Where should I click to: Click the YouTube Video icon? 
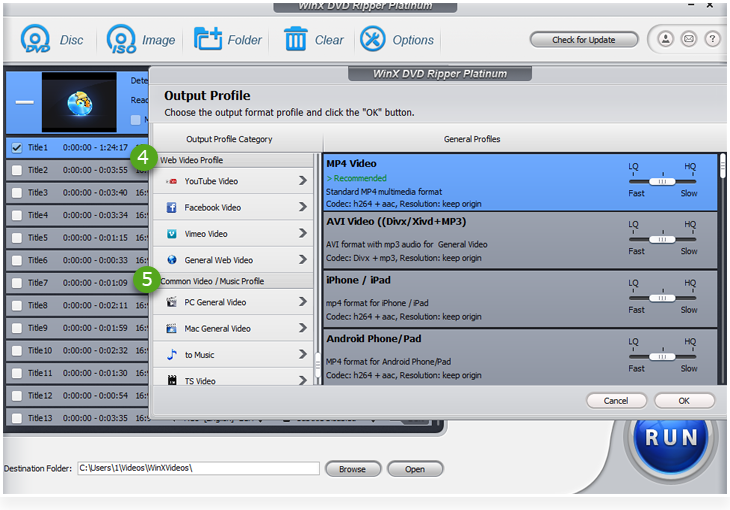[x=172, y=181]
